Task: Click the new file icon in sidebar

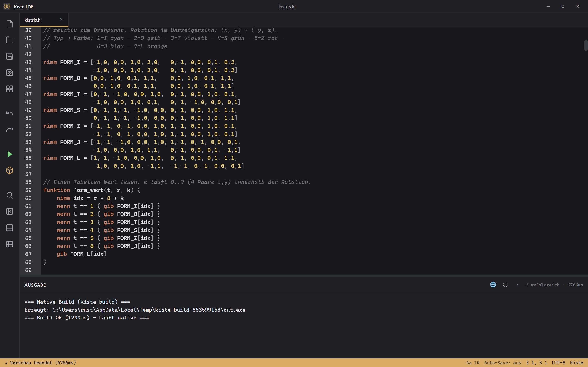Action: click(x=9, y=24)
